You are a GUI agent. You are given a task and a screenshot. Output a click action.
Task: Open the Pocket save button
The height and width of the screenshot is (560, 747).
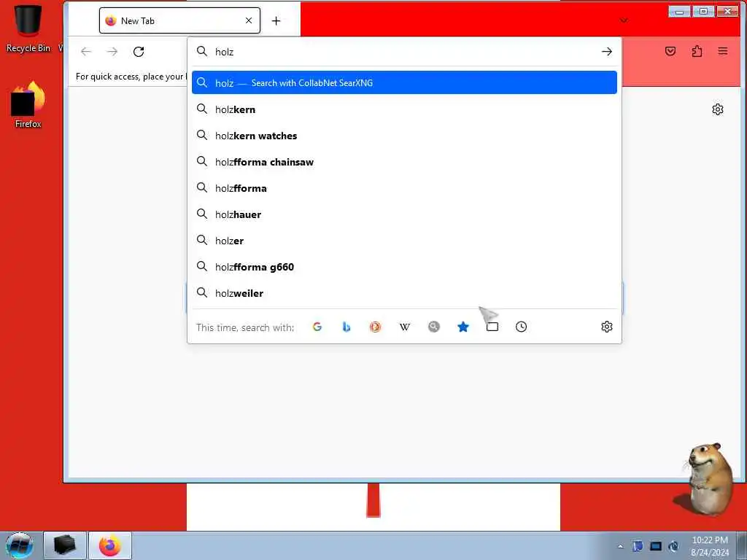tap(670, 51)
